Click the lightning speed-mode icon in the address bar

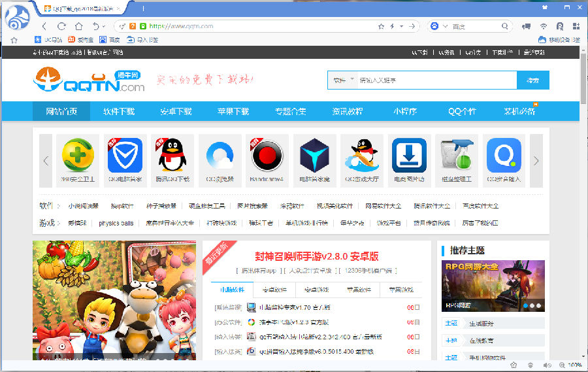[x=392, y=26]
